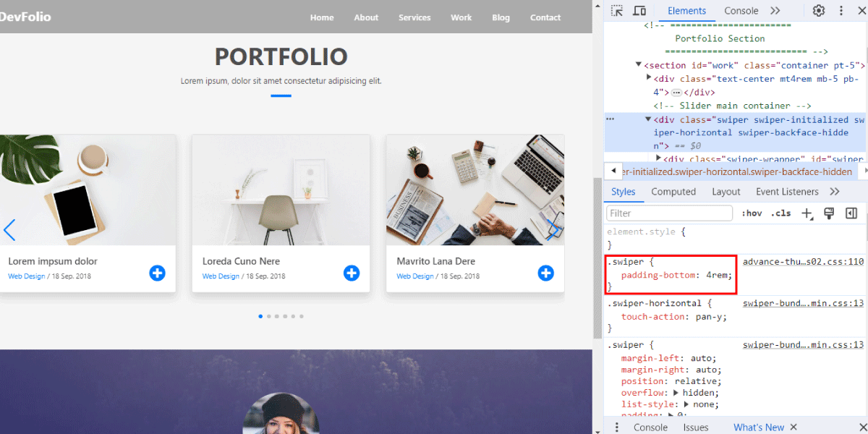This screenshot has height=434, width=868.
Task: Open the DevTools three-dot customize menu
Action: pos(841,11)
